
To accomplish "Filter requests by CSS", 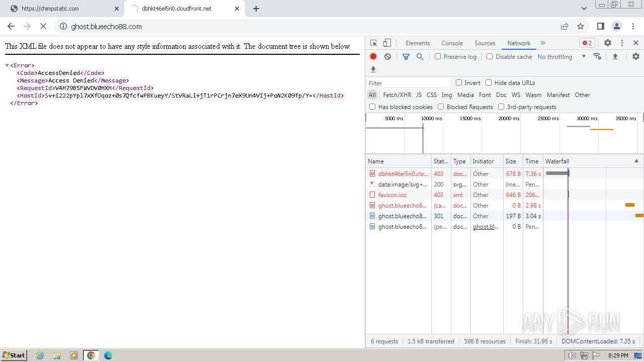I will point(432,95).
